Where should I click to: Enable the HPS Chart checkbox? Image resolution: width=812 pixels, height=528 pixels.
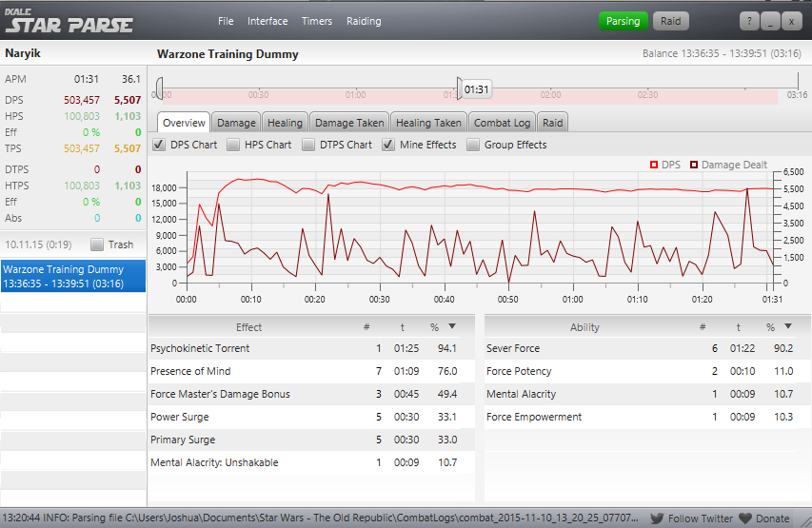coord(233,145)
